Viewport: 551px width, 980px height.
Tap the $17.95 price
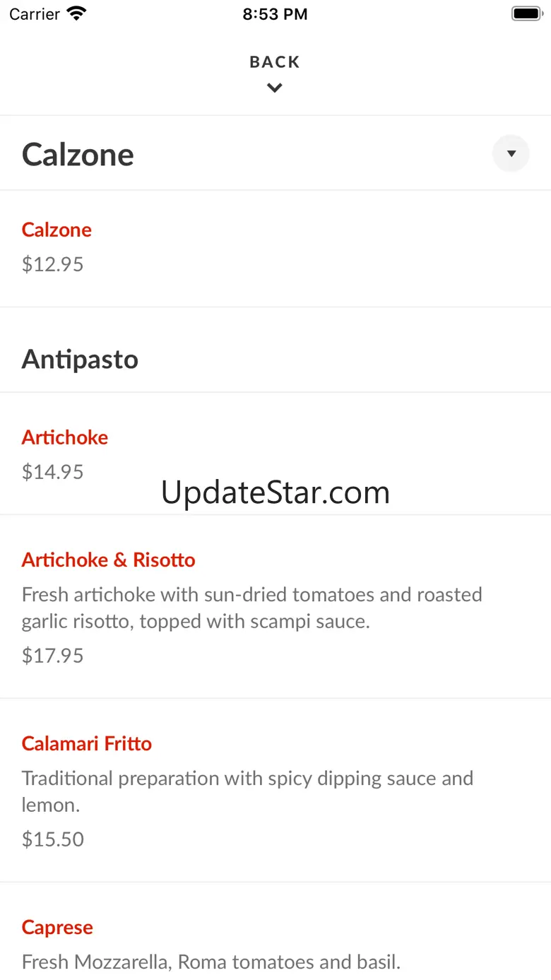point(53,656)
